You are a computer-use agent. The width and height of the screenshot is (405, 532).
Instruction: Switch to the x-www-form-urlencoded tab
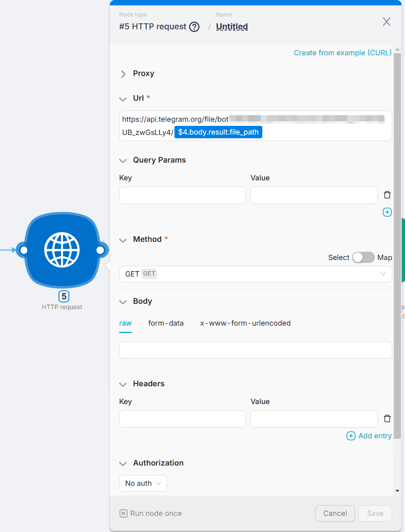pos(245,323)
